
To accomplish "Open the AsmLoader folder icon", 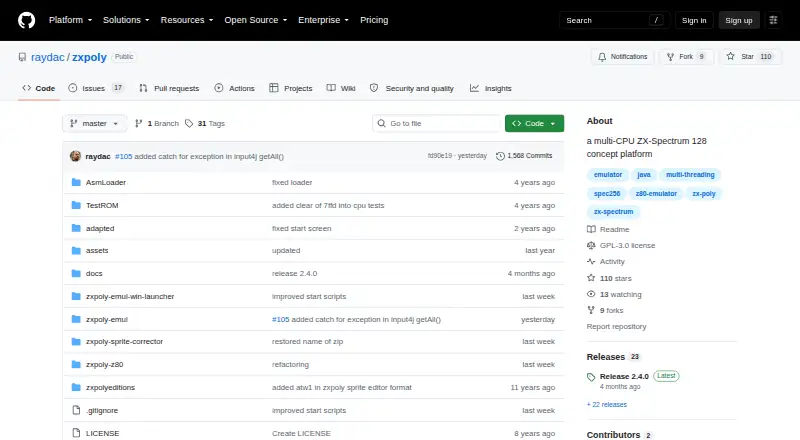I will point(76,182).
